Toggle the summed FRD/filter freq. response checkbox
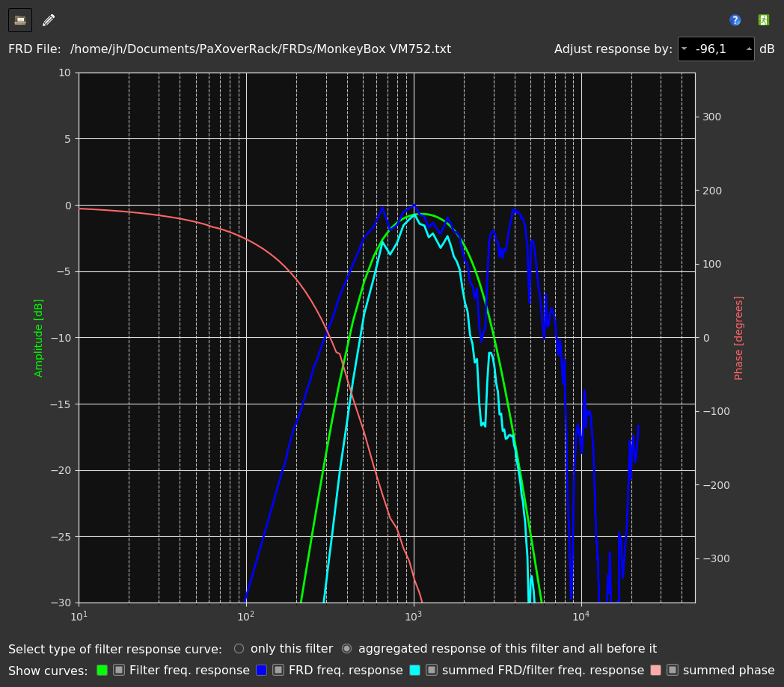 432,670
